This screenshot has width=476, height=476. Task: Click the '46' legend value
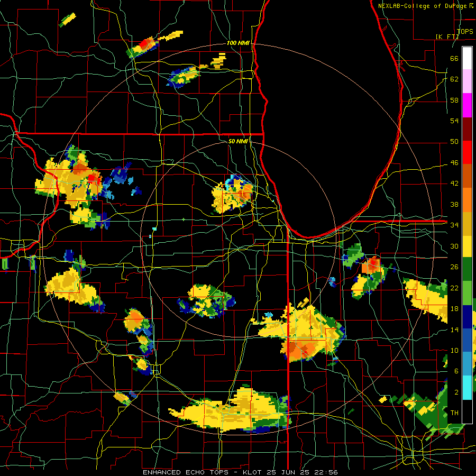pyautogui.click(x=454, y=163)
